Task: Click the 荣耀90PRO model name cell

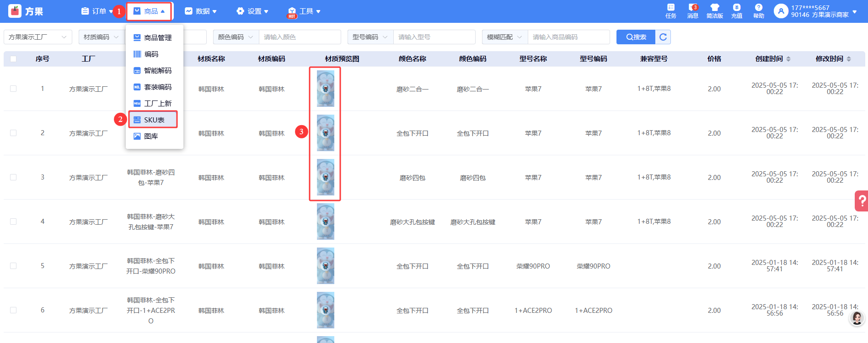Action: 533,266
